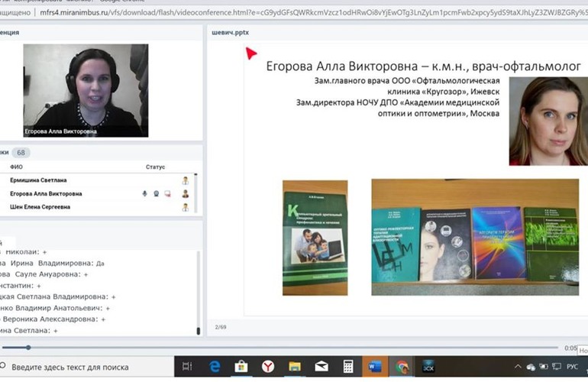Viewport: 588px width, 382px height.
Task: Click the cloud sync tray icon
Action: coord(531,367)
